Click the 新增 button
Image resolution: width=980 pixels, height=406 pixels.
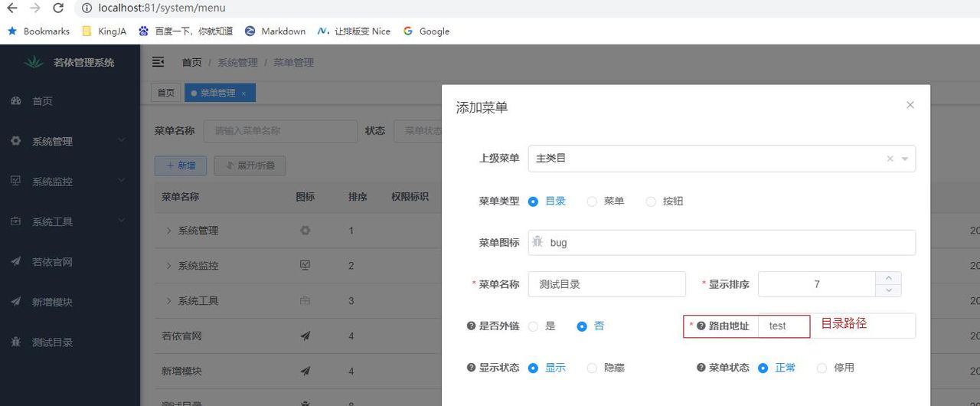pos(180,165)
